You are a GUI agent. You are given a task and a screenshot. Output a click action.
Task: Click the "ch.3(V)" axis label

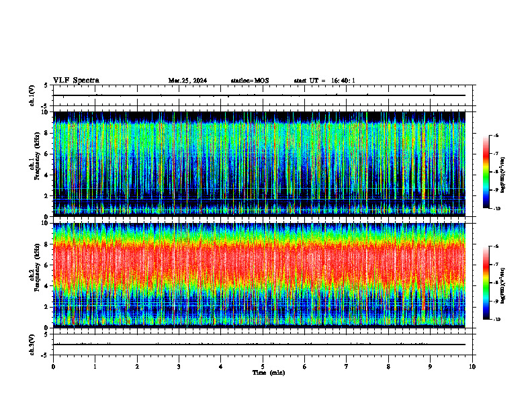(32, 345)
